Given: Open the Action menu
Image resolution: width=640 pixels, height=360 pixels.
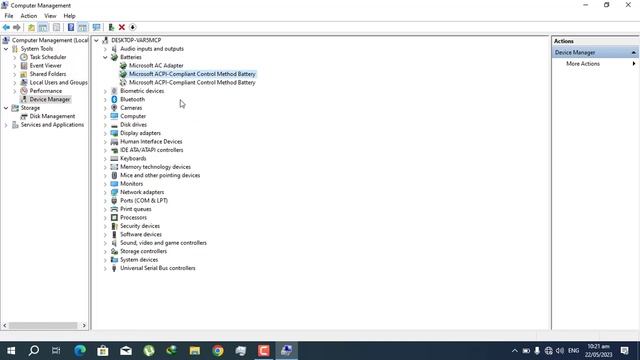Looking at the screenshot, I should [x=29, y=16].
